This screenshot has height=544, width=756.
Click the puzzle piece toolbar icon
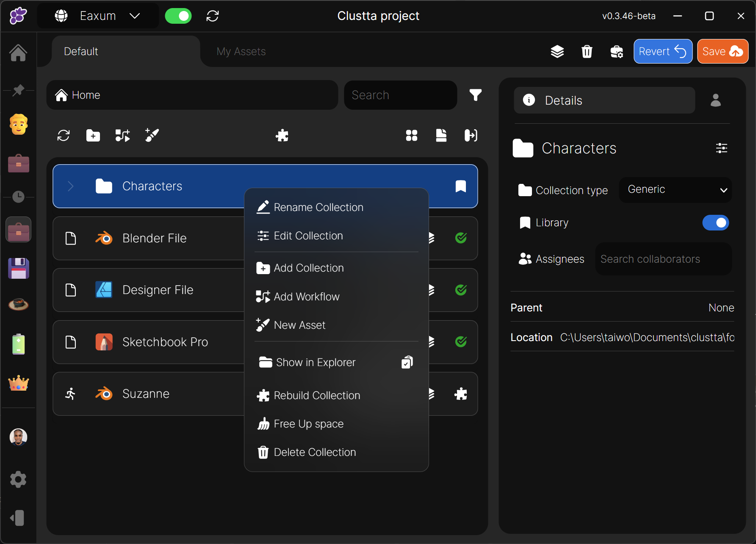point(282,136)
